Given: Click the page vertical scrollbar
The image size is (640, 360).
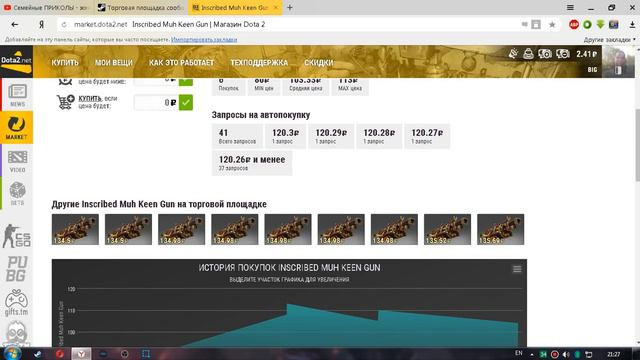Looking at the screenshot, I should click(x=637, y=145).
